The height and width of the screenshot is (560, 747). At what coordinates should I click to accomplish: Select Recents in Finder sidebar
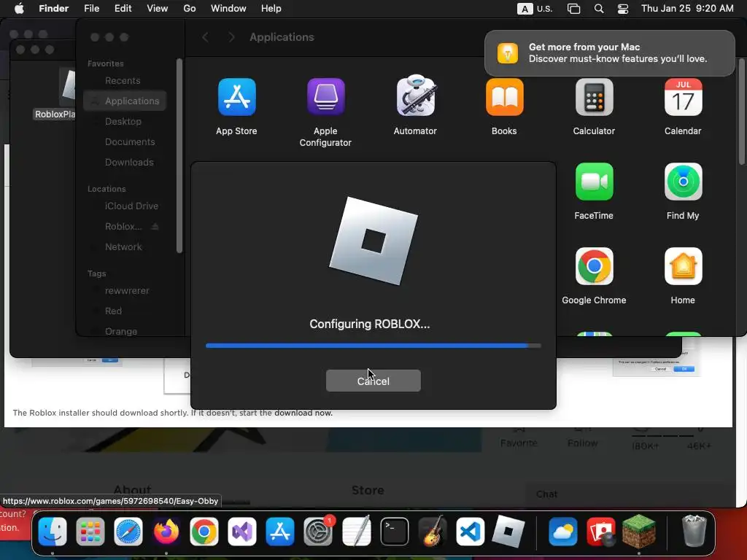(x=123, y=80)
